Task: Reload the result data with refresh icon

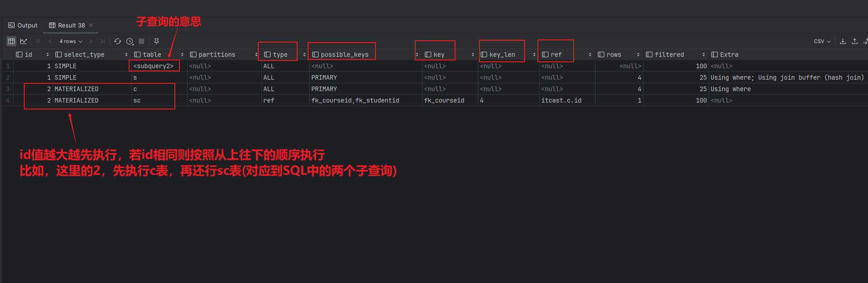Action: pos(118,41)
